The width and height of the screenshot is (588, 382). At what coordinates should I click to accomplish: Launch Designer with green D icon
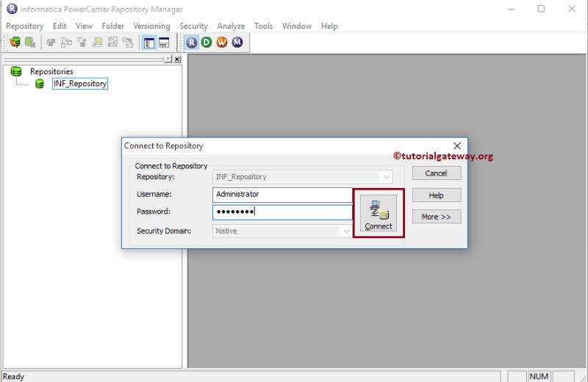coord(207,43)
